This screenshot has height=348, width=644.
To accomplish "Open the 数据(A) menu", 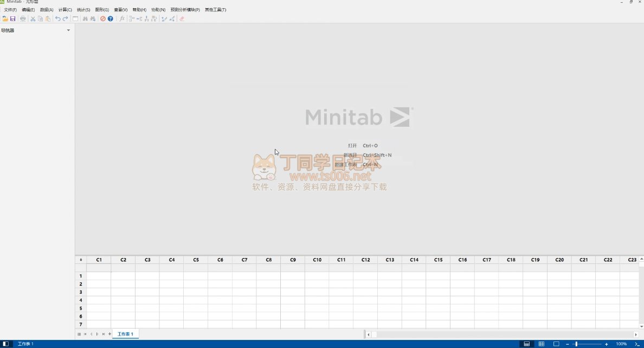I will tap(47, 9).
